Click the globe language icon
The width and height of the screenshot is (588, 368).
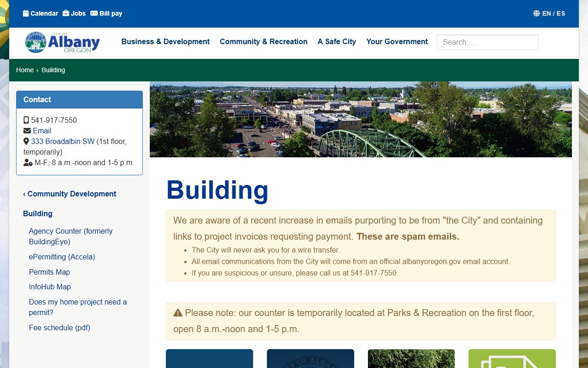pyautogui.click(x=537, y=13)
